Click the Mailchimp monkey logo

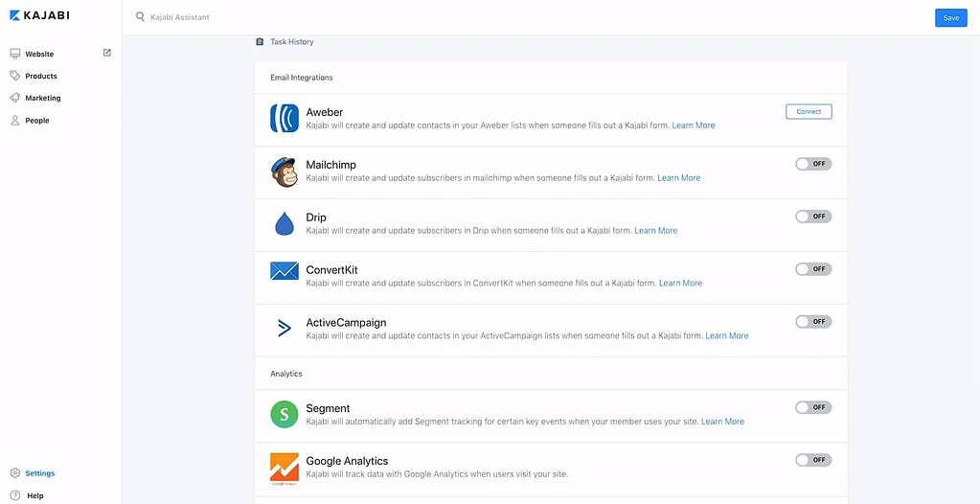285,172
